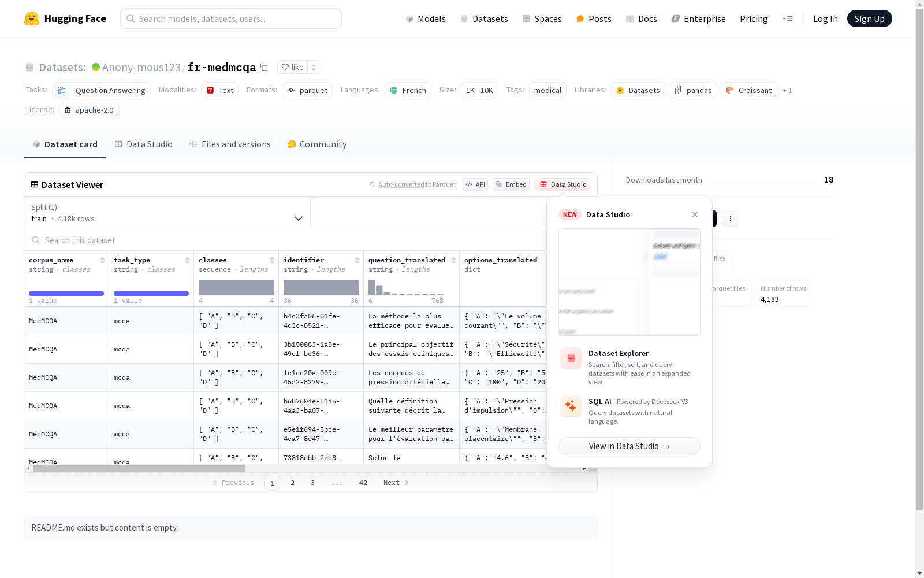This screenshot has width=924, height=578.
Task: Click the page vertical scrollbar
Action: pyautogui.click(x=919, y=260)
